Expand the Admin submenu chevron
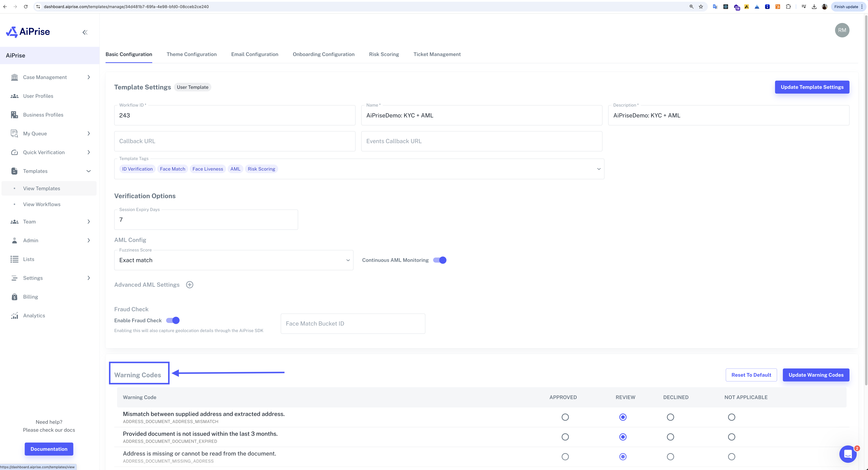868x470 pixels. pos(89,240)
